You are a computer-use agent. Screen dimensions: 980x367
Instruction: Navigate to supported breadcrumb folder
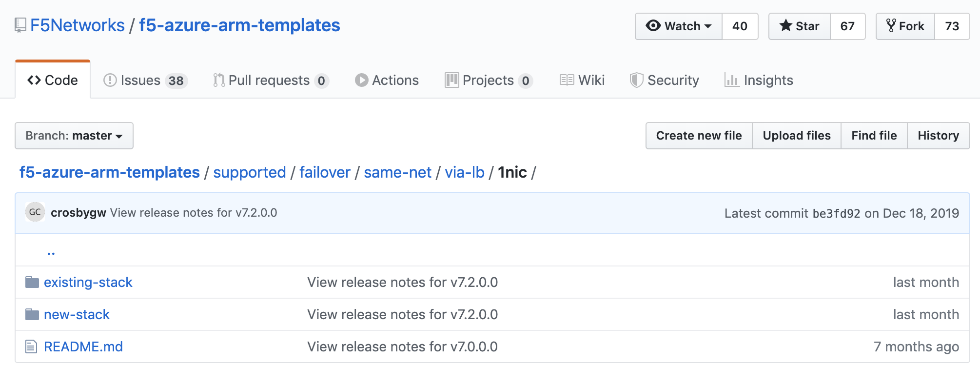coord(250,172)
